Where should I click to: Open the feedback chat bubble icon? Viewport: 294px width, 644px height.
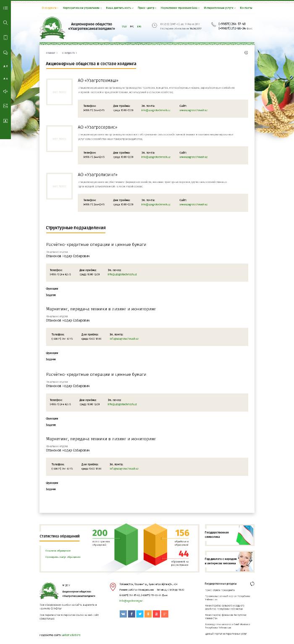click(x=5, y=53)
